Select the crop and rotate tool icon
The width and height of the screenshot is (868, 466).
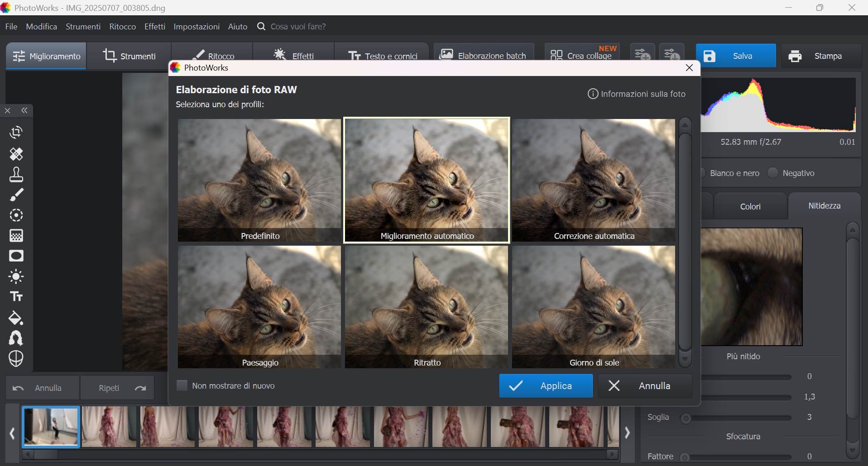[x=16, y=132]
